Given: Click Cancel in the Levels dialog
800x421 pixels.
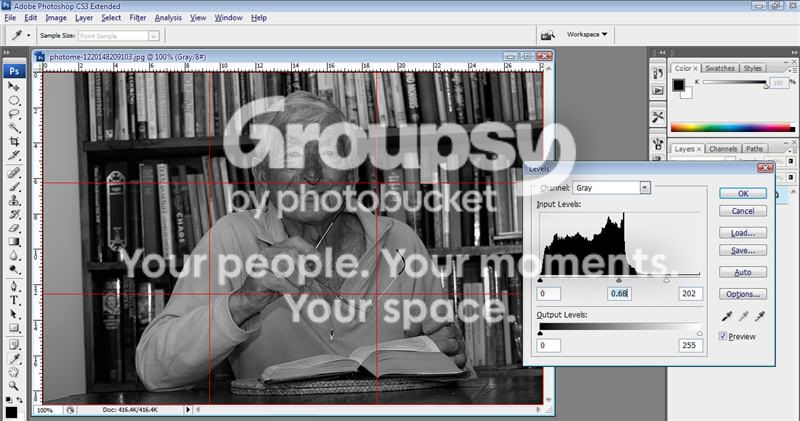Looking at the screenshot, I should pyautogui.click(x=743, y=211).
